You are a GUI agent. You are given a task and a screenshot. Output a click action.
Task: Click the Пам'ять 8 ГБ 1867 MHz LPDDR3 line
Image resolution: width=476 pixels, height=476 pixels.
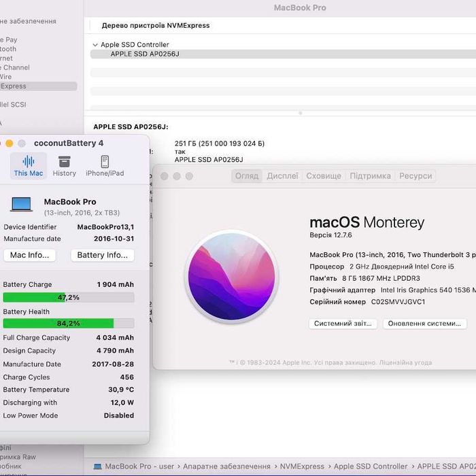pos(364,278)
